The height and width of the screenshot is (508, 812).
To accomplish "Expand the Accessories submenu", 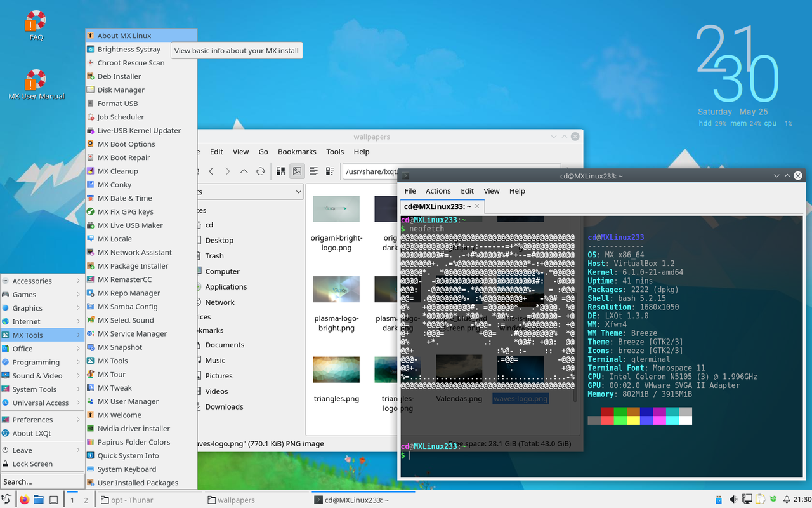I will (42, 281).
